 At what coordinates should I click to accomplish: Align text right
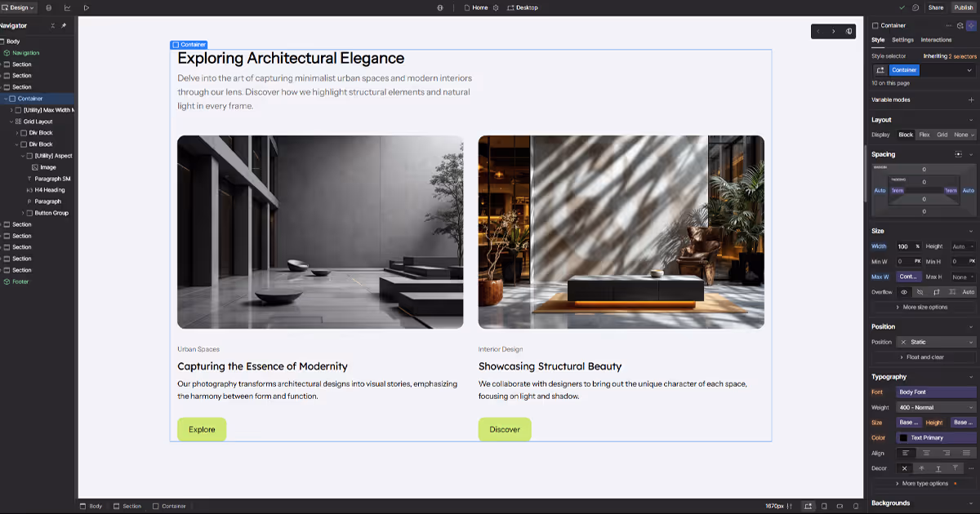click(946, 453)
